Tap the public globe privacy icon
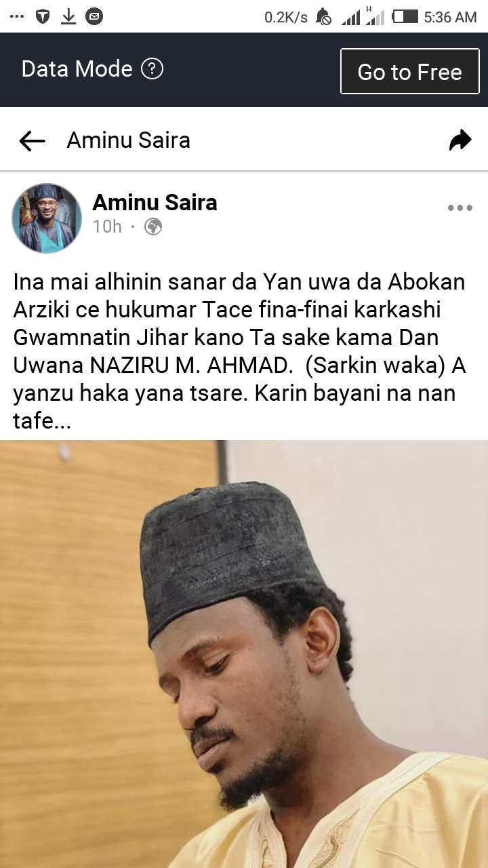Viewport: 488px width, 868px height. pos(153,227)
